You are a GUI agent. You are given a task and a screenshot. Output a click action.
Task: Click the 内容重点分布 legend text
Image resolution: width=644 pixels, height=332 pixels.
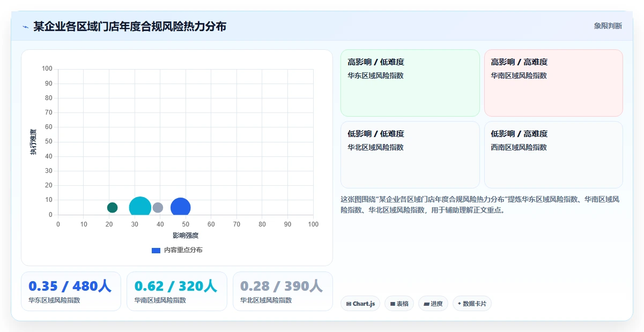click(x=183, y=250)
